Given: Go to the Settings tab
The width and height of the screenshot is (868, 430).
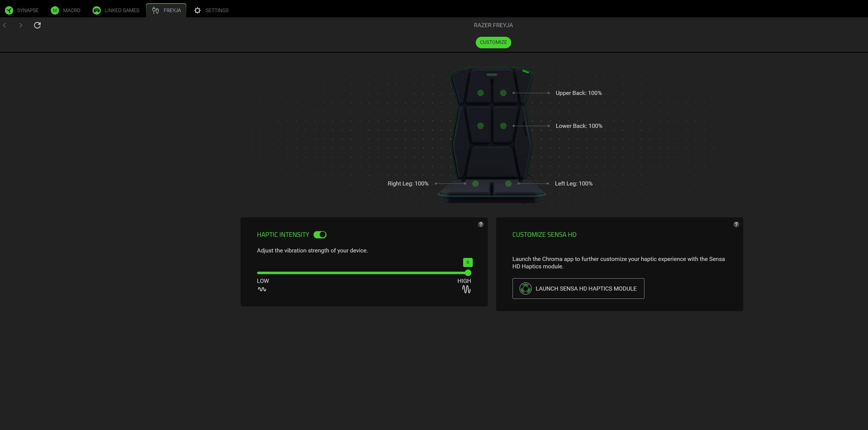Looking at the screenshot, I should point(211,10).
